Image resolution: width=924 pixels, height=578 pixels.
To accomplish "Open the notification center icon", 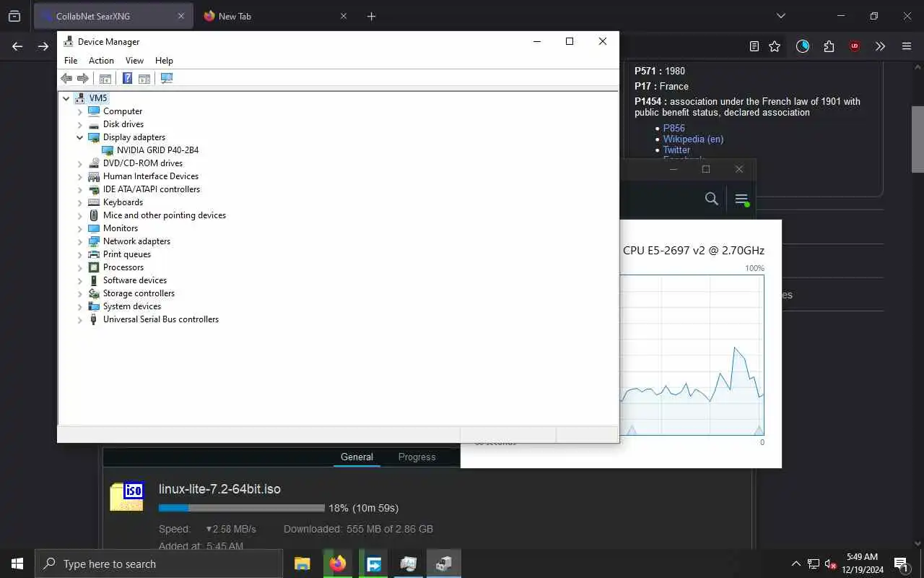I will (x=901, y=564).
